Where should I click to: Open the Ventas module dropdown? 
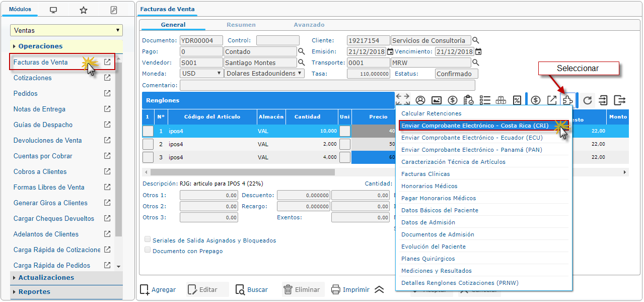coord(66,30)
